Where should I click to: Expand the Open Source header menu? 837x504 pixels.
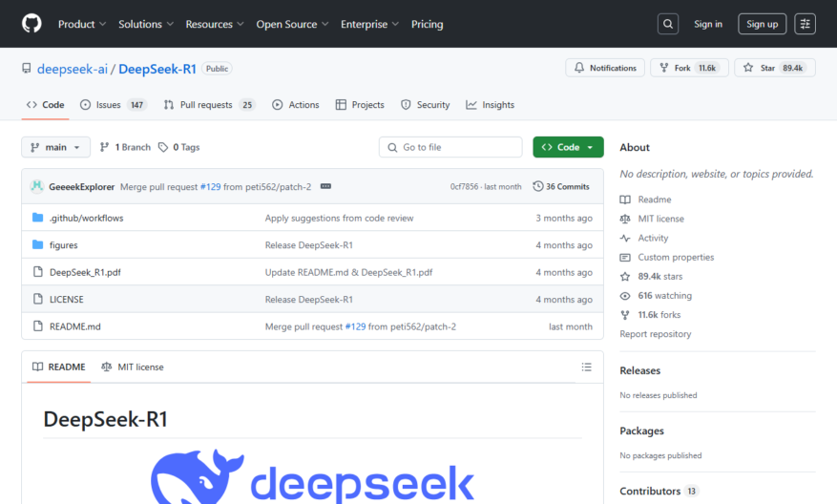click(292, 24)
